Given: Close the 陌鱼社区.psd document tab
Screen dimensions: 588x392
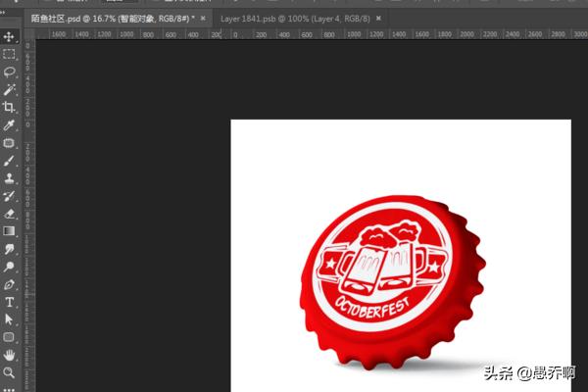Looking at the screenshot, I should tap(204, 18).
